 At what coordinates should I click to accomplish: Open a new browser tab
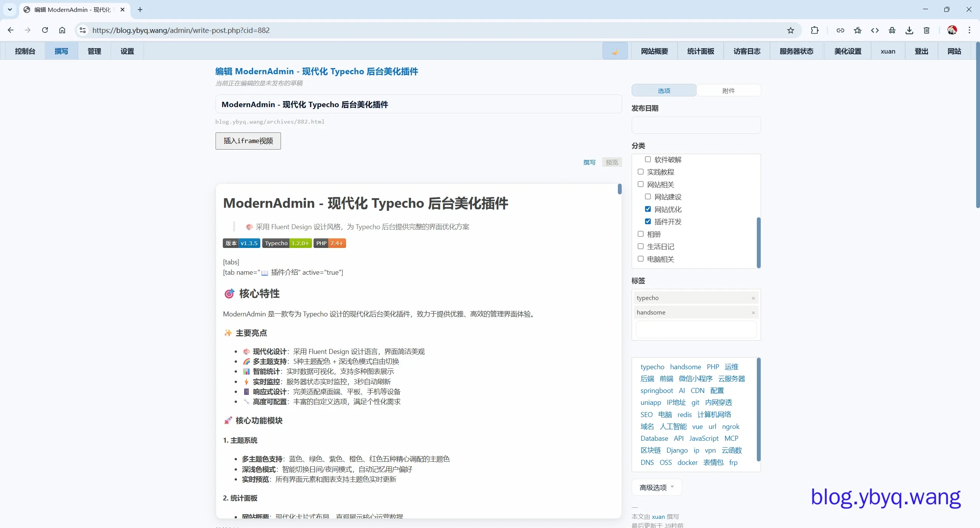pyautogui.click(x=140, y=10)
